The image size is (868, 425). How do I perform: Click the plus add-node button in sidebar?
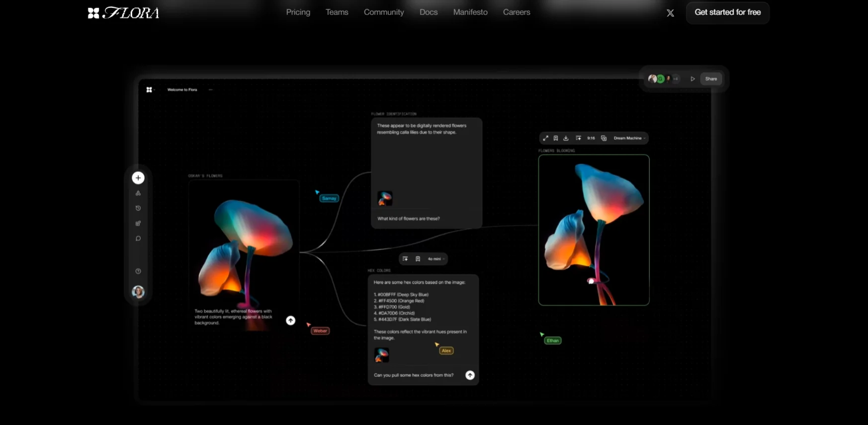138,178
